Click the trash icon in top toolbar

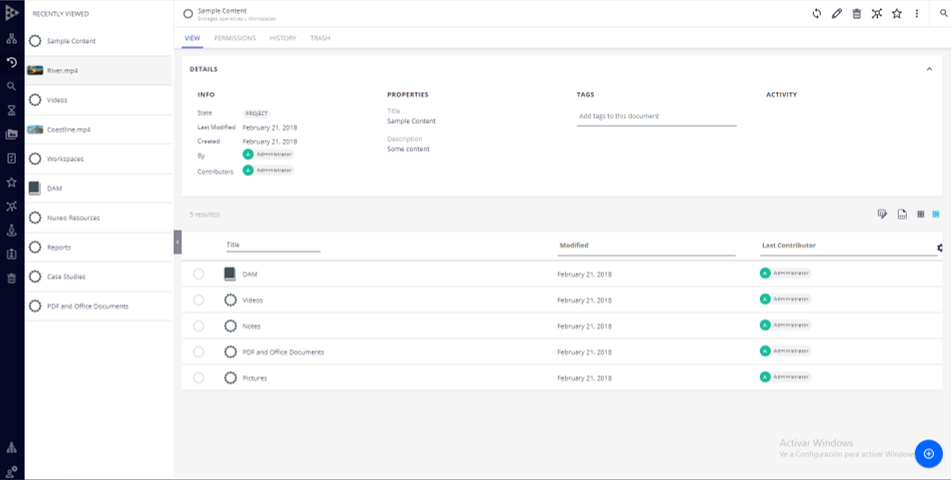pyautogui.click(x=857, y=13)
